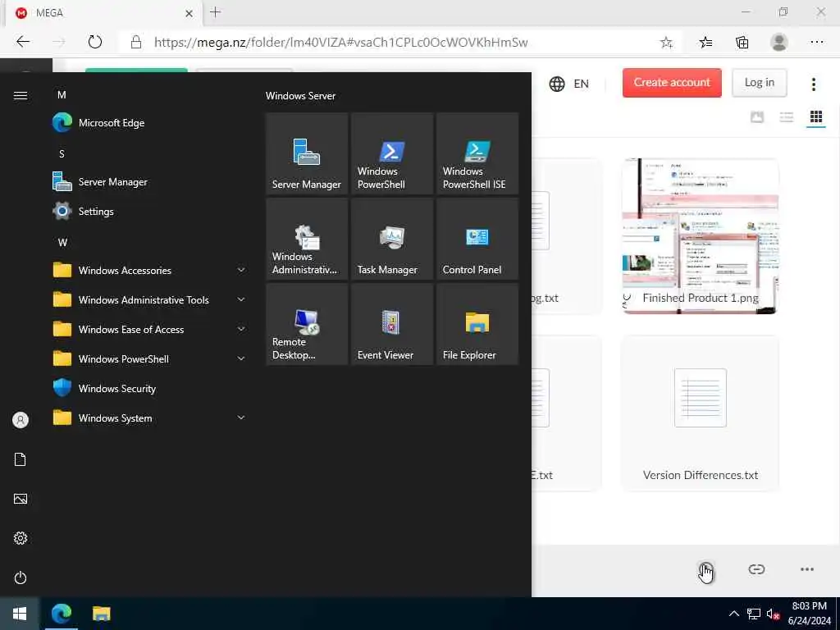Go back in the browser
The height and width of the screenshot is (630, 840).
click(22, 42)
